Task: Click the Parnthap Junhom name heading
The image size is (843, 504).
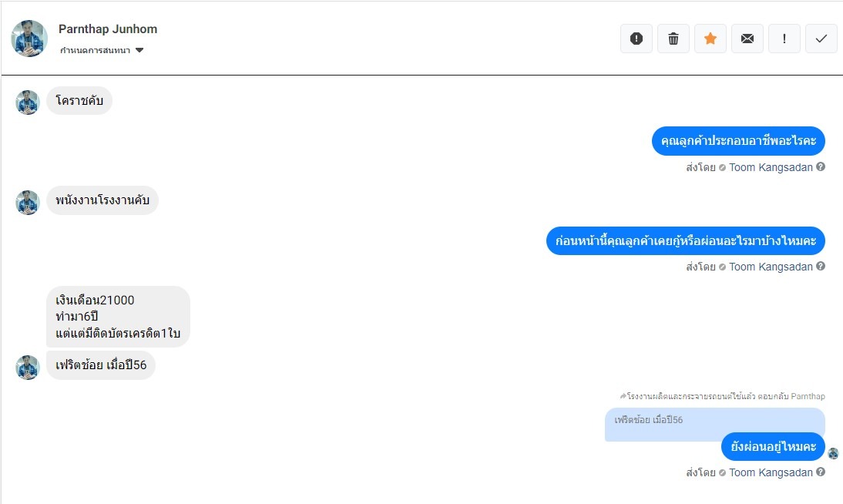Action: point(108,29)
